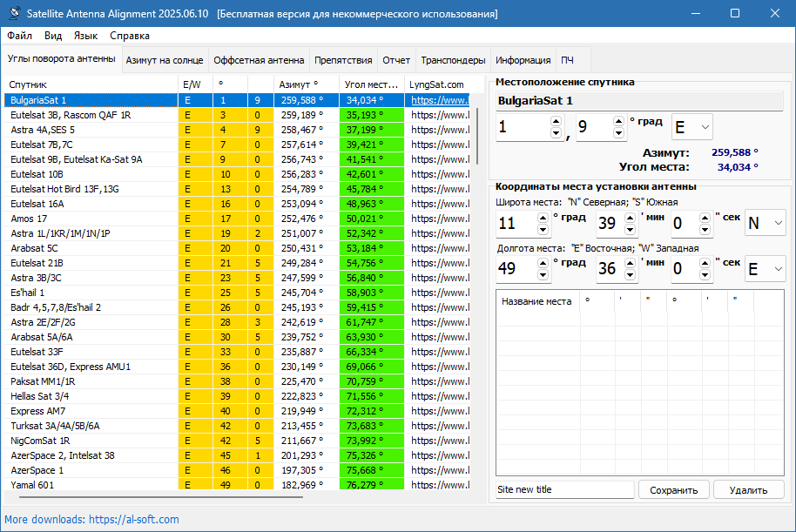Image resolution: width=796 pixels, height=532 pixels.
Task: Sort by the Азимут column header
Action: [307, 84]
